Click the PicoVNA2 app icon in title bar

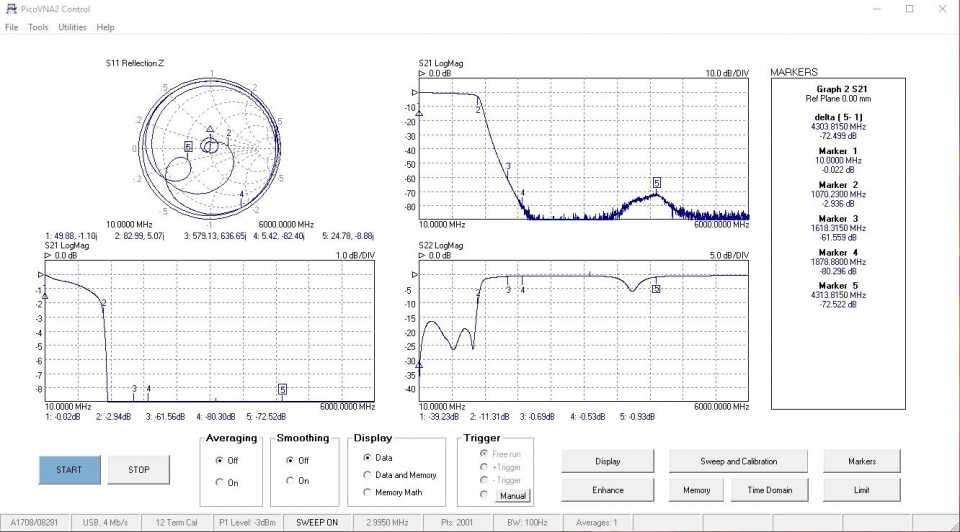point(10,9)
